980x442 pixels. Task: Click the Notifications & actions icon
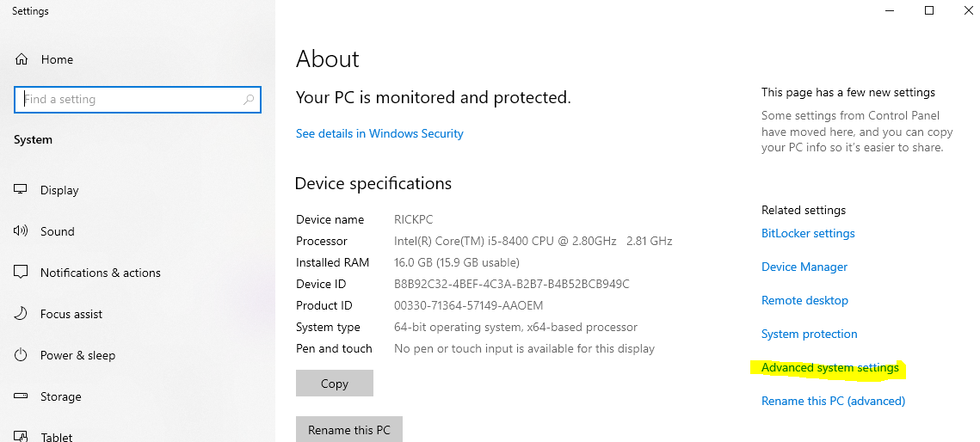(x=21, y=273)
